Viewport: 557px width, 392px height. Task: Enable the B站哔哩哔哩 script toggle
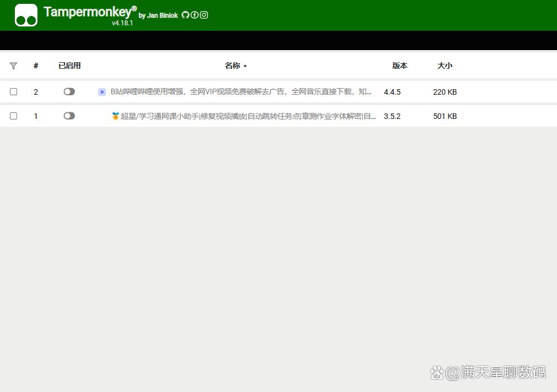[69, 92]
